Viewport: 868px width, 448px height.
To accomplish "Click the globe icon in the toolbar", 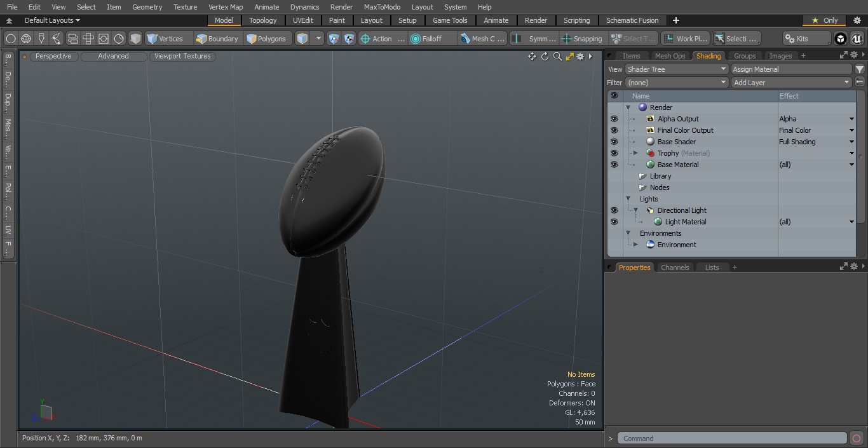I will click(26, 39).
